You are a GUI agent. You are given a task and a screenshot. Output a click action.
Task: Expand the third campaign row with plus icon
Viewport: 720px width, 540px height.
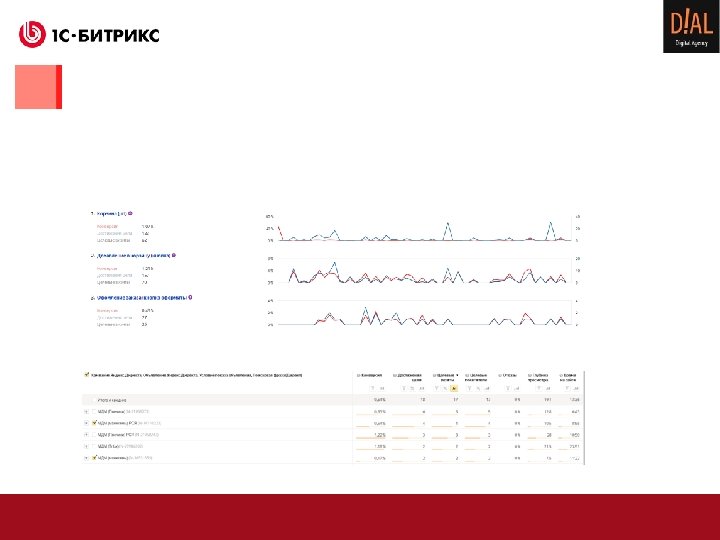(86, 435)
